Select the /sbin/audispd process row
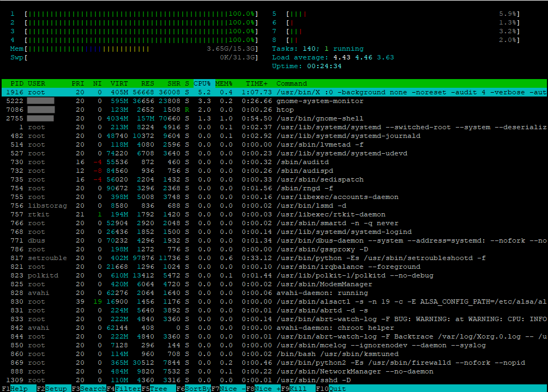 (274, 171)
